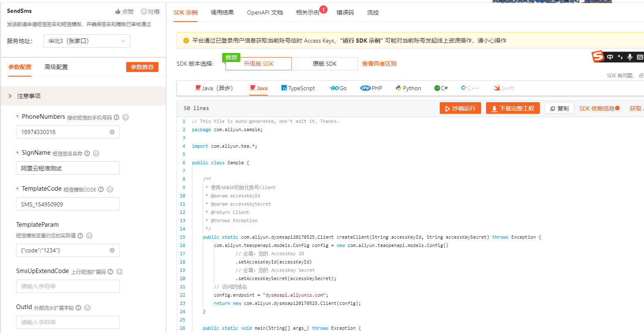Image resolution: width=644 pixels, height=333 pixels.
Task: Click the help icon next to SignName
Action: (x=87, y=153)
